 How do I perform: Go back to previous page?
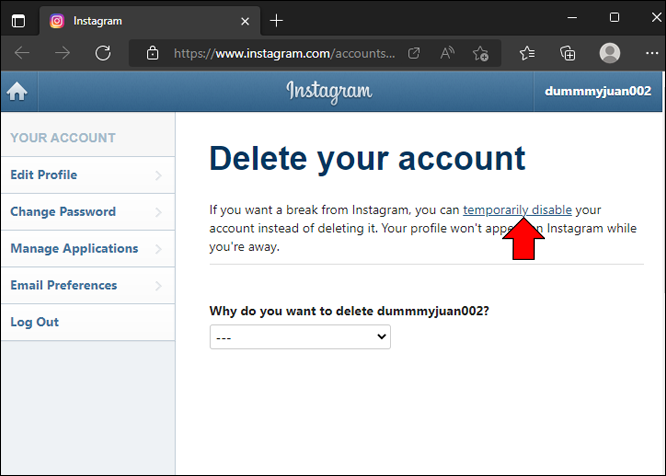click(x=22, y=53)
